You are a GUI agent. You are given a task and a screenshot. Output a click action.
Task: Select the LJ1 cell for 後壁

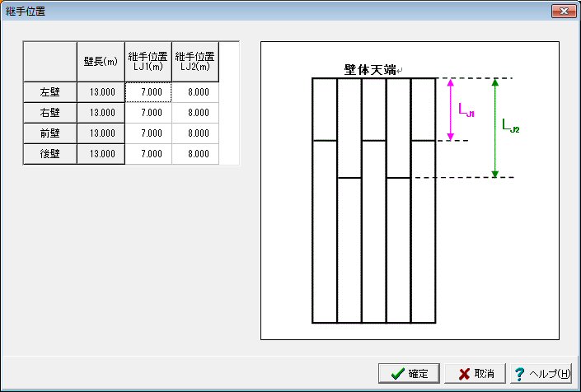(x=148, y=154)
